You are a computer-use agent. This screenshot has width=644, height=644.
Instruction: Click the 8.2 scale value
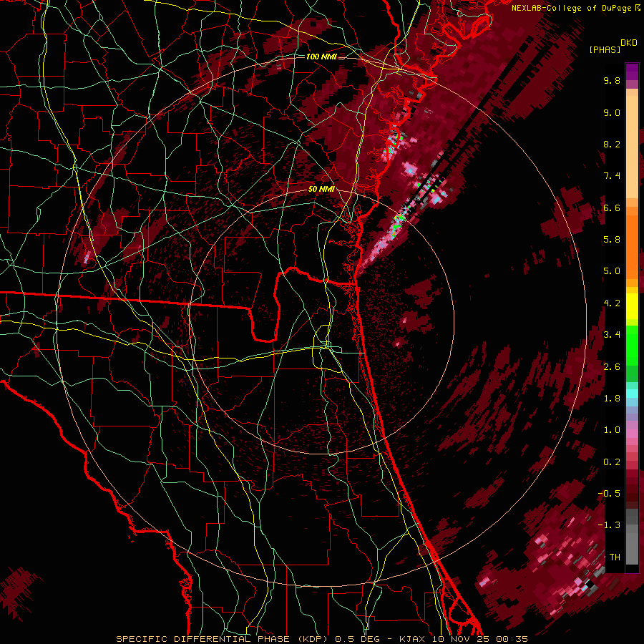(612, 144)
